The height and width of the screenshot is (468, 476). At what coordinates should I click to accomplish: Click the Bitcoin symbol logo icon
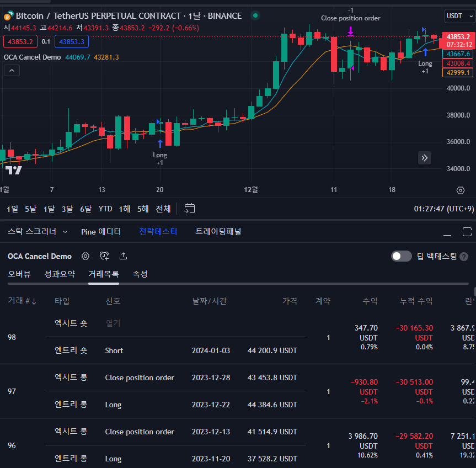8,15
